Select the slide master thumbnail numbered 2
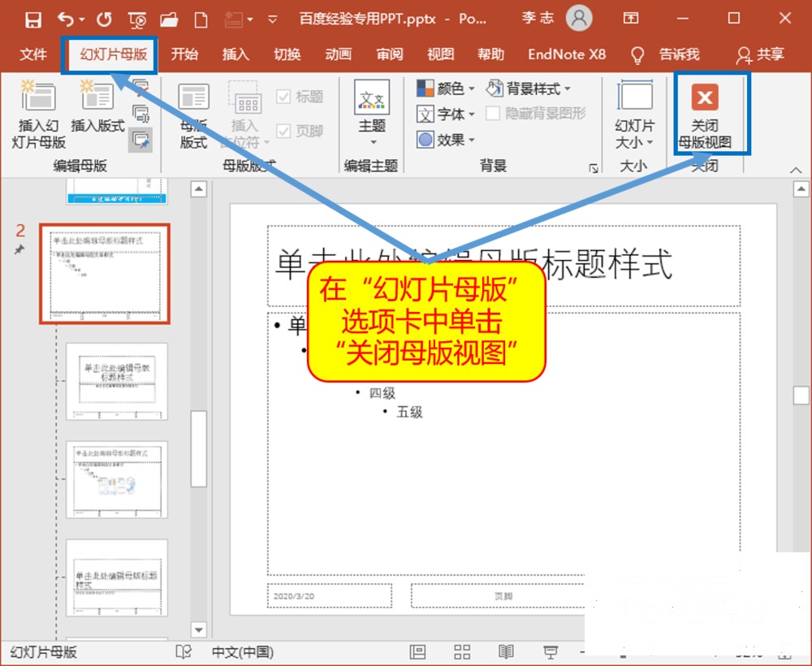Image resolution: width=812 pixels, height=666 pixels. pyautogui.click(x=105, y=274)
